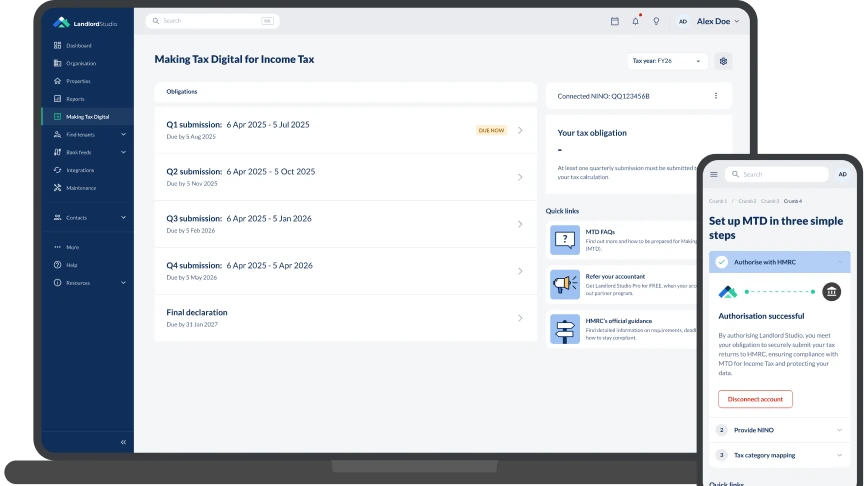Open the Final declaration row
The height and width of the screenshot is (486, 864).
[345, 318]
